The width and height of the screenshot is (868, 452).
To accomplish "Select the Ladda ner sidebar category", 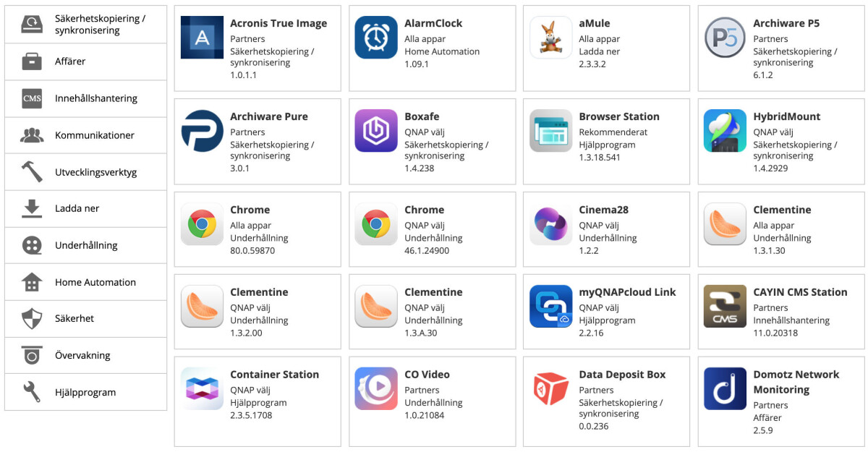I will 85,208.
